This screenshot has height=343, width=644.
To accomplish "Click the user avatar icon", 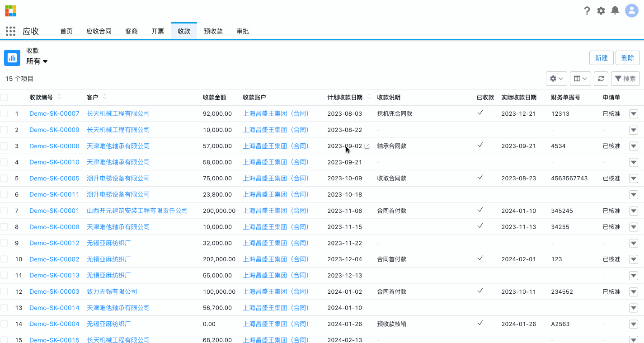I will tap(631, 10).
